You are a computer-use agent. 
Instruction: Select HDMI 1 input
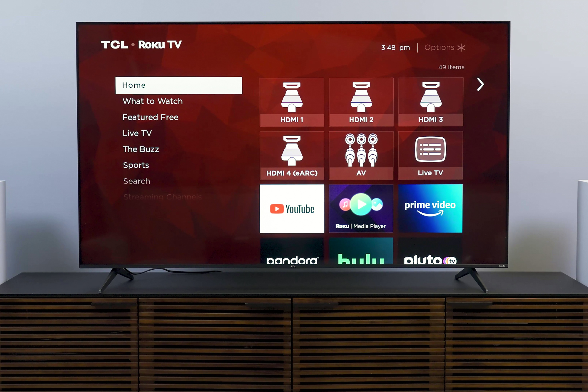(292, 101)
